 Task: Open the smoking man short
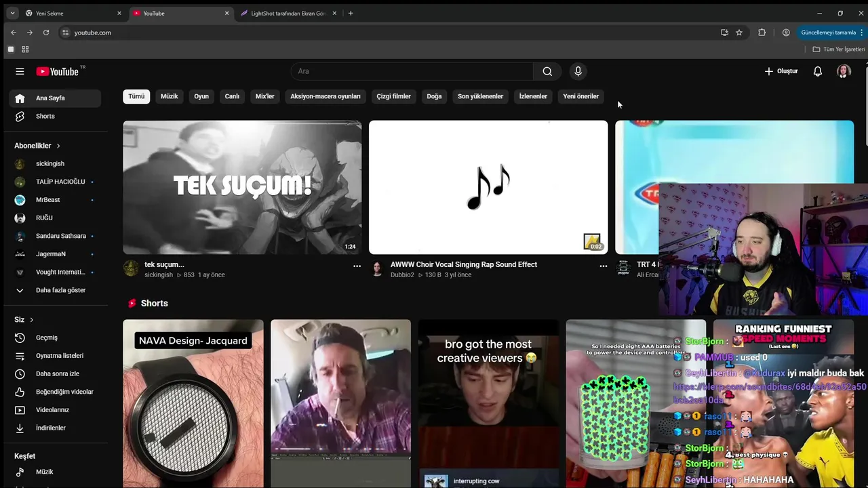coord(340,403)
